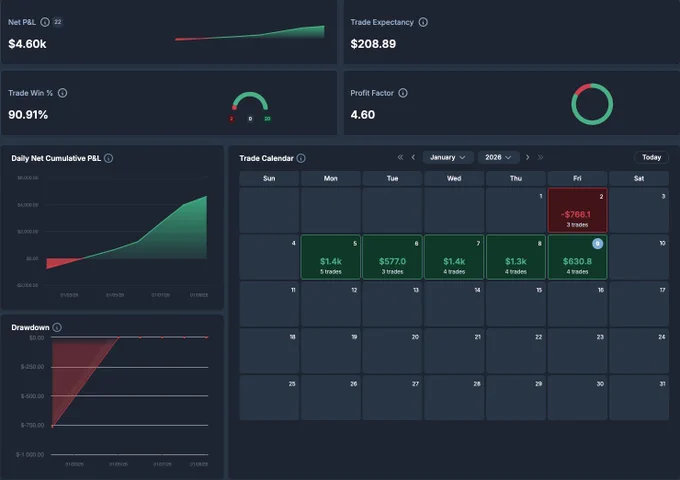Image resolution: width=680 pixels, height=480 pixels.
Task: Click the Net P&L sparkline chart
Action: pyautogui.click(x=250, y=33)
